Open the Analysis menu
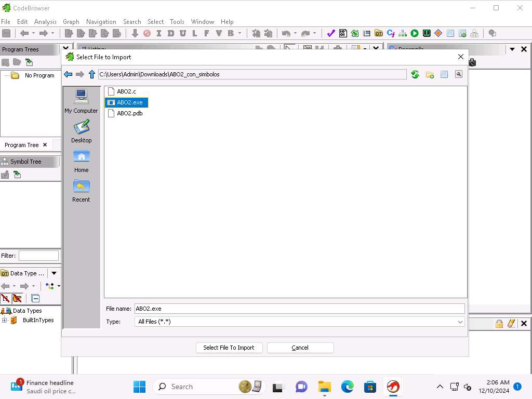Screen dimensions: 532x399 coord(45,22)
